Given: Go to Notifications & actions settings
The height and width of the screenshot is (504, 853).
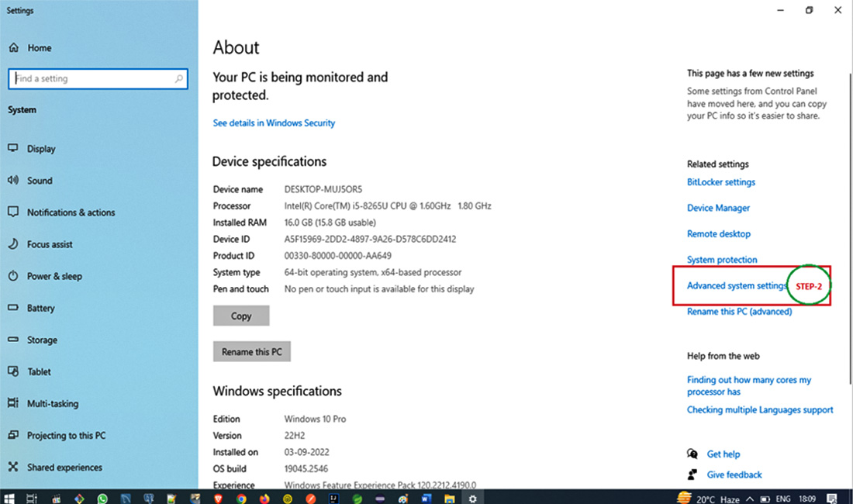Looking at the screenshot, I should click(71, 212).
